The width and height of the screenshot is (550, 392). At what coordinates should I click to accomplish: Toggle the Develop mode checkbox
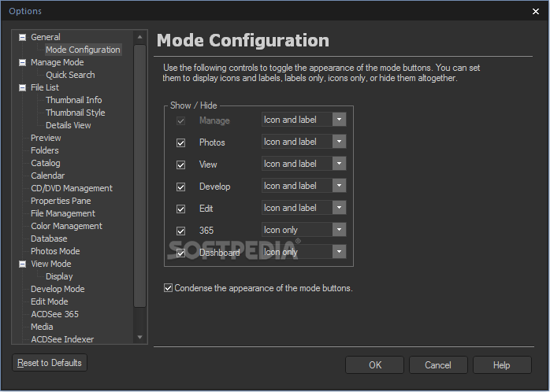point(181,187)
